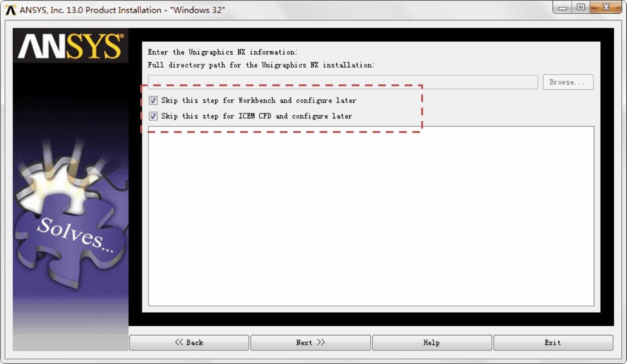
Task: Maximize the ANSYS installation window
Action: coord(581,8)
